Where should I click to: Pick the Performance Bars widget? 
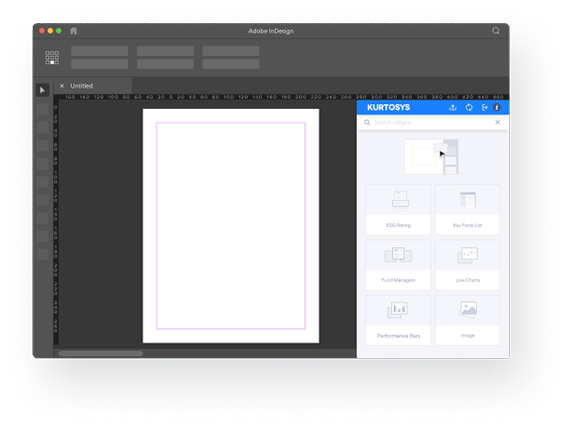(398, 320)
